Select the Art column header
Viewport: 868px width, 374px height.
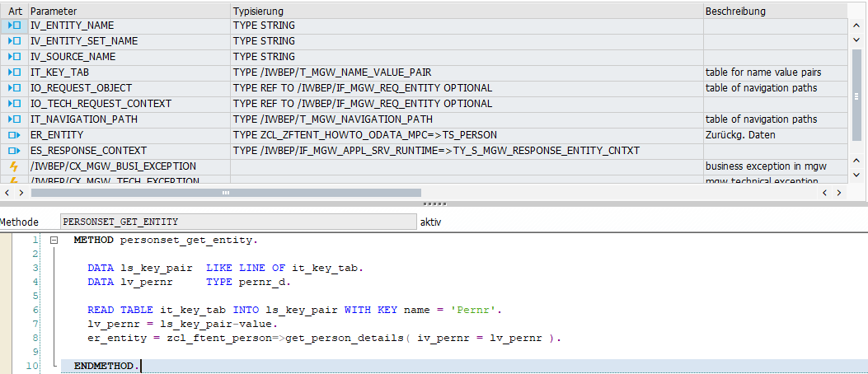point(14,11)
